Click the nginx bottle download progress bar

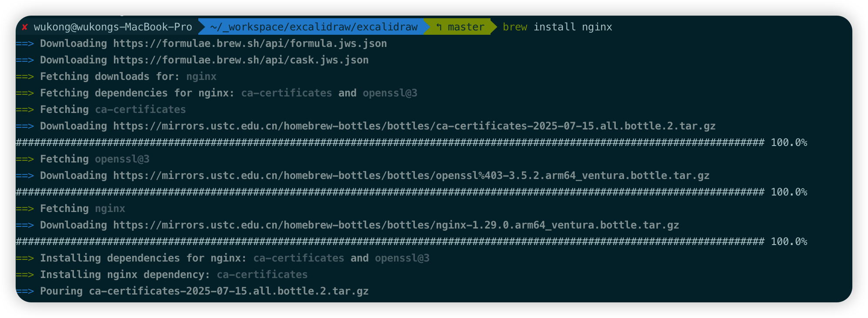coord(390,242)
